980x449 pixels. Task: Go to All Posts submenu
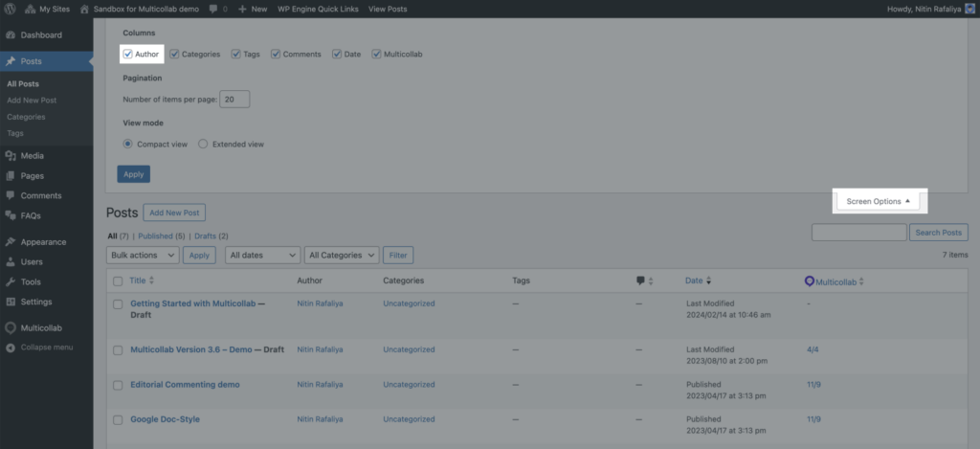23,84
